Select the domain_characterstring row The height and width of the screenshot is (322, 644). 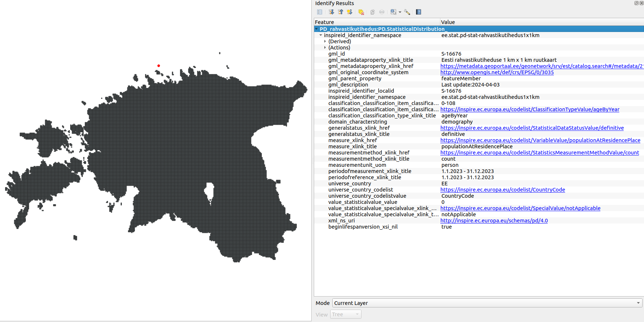click(479, 122)
